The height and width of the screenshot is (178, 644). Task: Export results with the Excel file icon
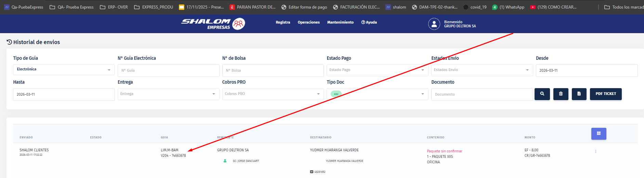[579, 94]
